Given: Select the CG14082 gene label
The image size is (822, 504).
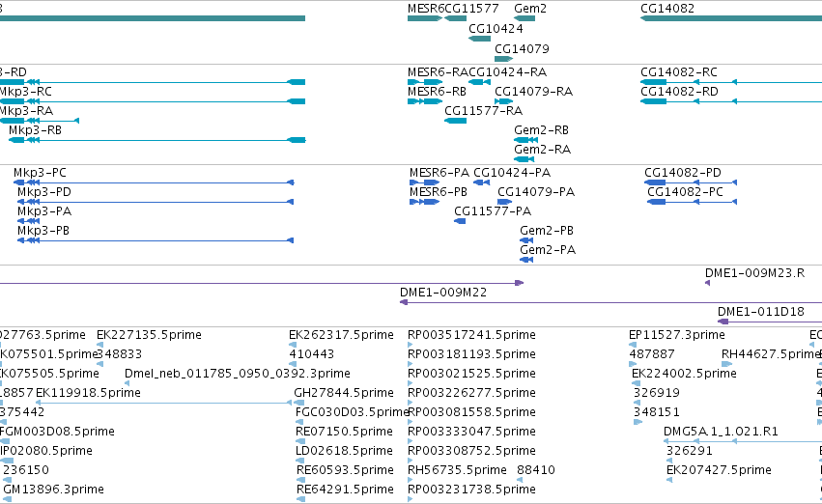Looking at the screenshot, I should coord(667,9).
